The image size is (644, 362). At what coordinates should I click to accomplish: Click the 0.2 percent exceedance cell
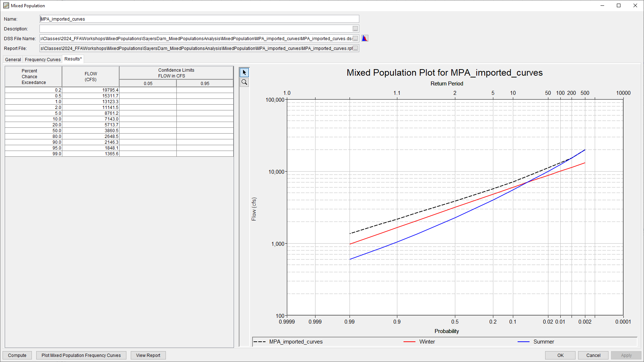click(33, 90)
